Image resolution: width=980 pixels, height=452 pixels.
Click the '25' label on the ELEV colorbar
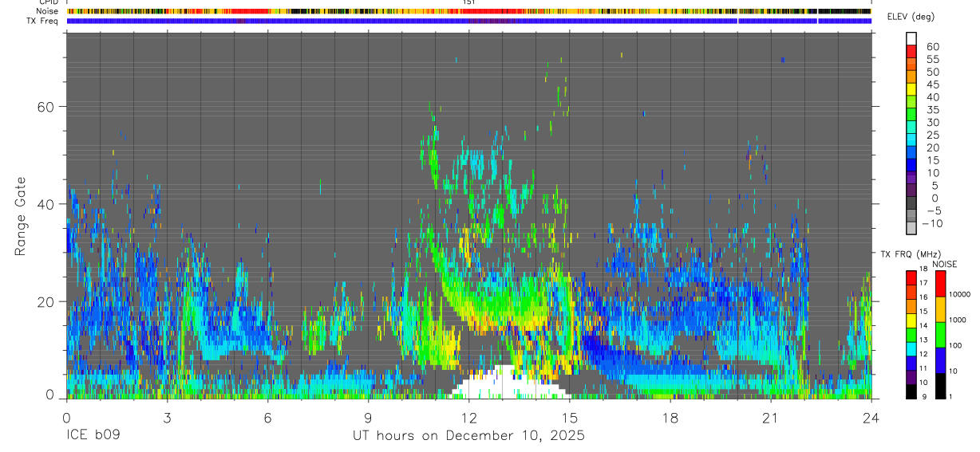point(933,135)
